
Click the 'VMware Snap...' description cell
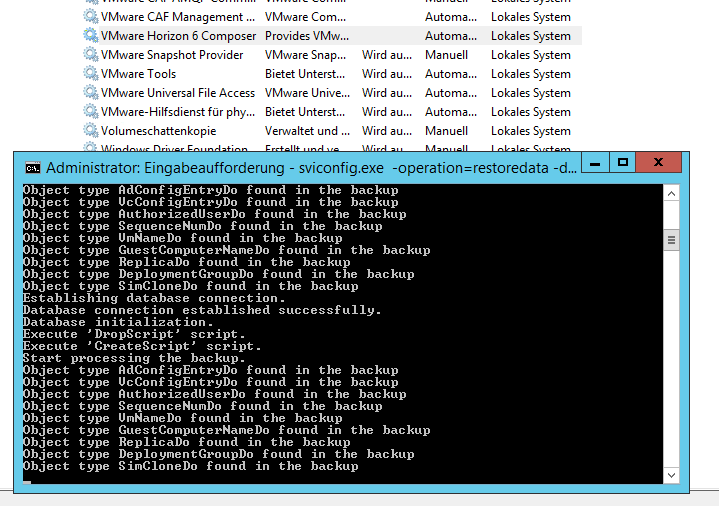305,55
